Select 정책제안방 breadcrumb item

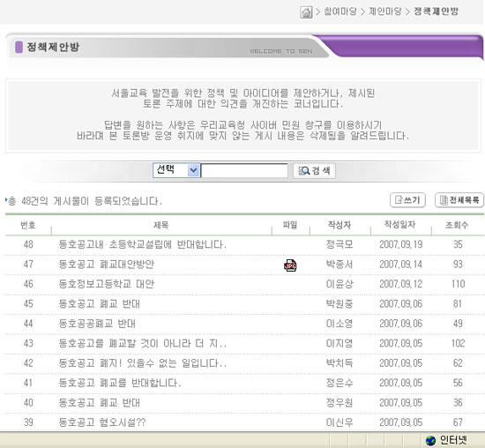coord(436,11)
